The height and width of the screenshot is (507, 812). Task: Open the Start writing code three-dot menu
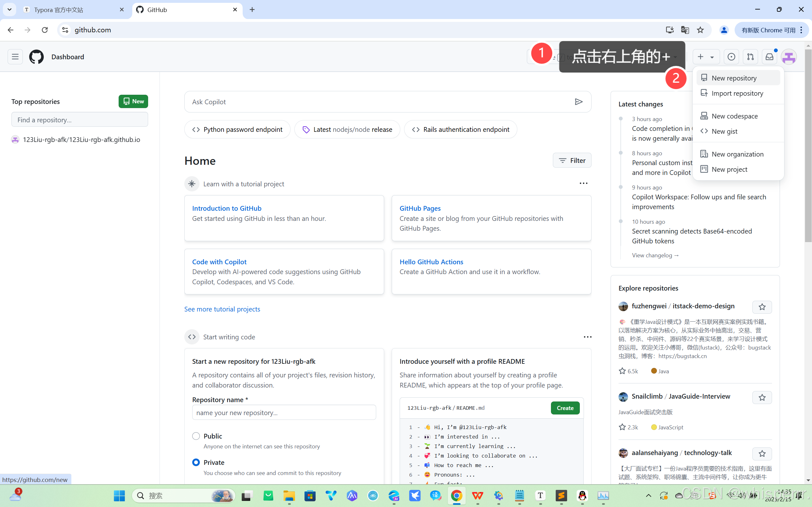[x=587, y=337]
